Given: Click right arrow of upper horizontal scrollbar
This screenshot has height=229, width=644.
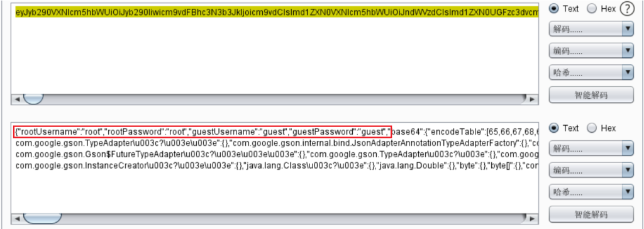Looking at the screenshot, I should (x=532, y=99).
